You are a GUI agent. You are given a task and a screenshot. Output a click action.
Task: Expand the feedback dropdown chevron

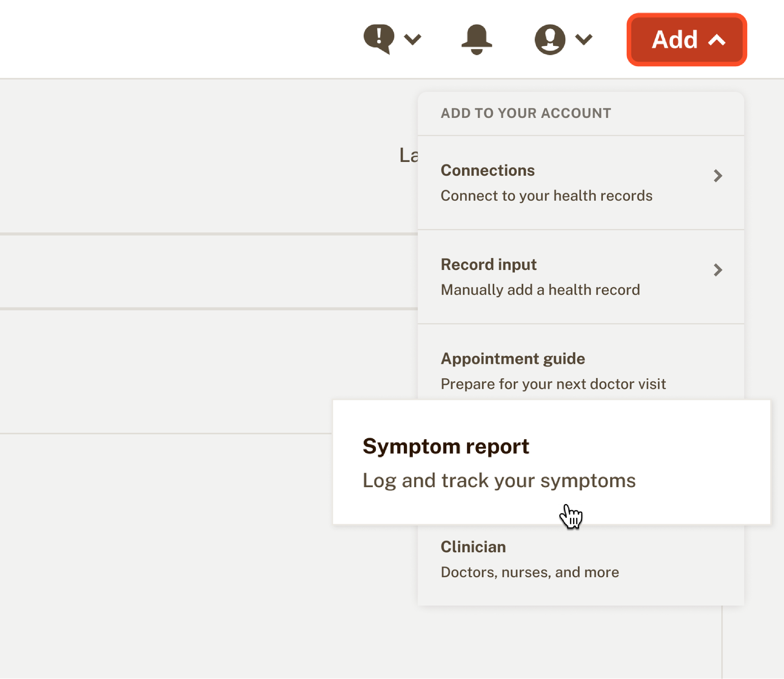pyautogui.click(x=413, y=39)
